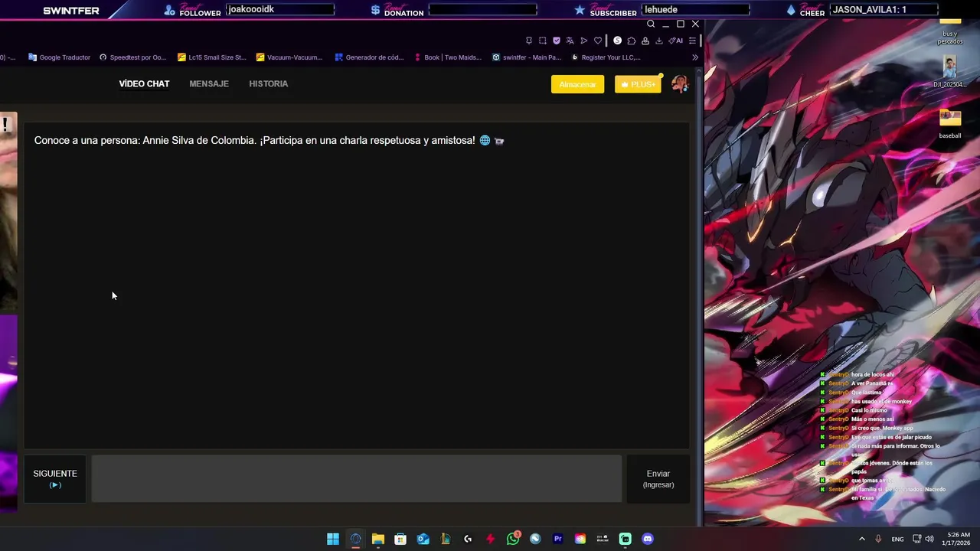980x551 pixels.
Task: Switch to the HISTORIA tab
Action: click(268, 84)
